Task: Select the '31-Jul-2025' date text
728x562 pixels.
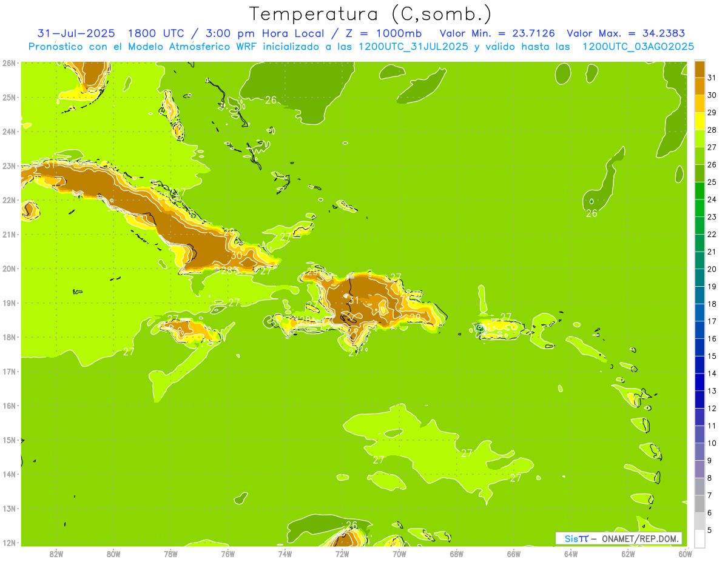Action: (x=76, y=33)
